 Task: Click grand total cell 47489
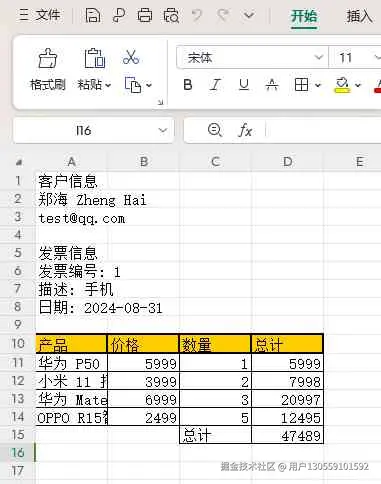(287, 435)
